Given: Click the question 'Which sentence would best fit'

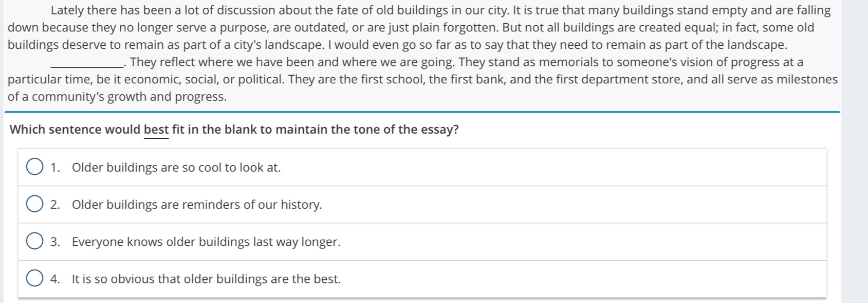Looking at the screenshot, I should coord(234,130).
